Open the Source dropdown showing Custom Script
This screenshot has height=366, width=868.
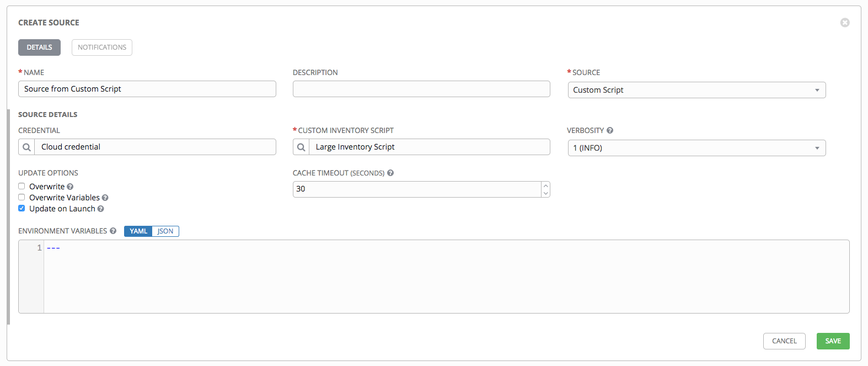[x=696, y=90]
